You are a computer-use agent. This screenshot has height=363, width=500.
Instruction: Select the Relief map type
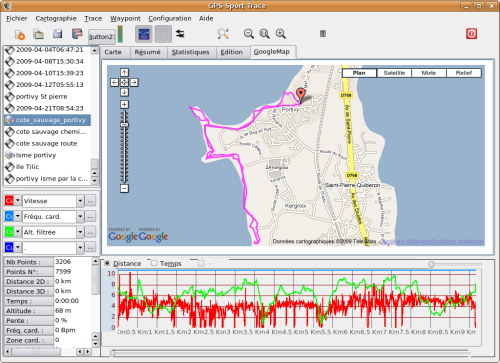pyautogui.click(x=464, y=73)
